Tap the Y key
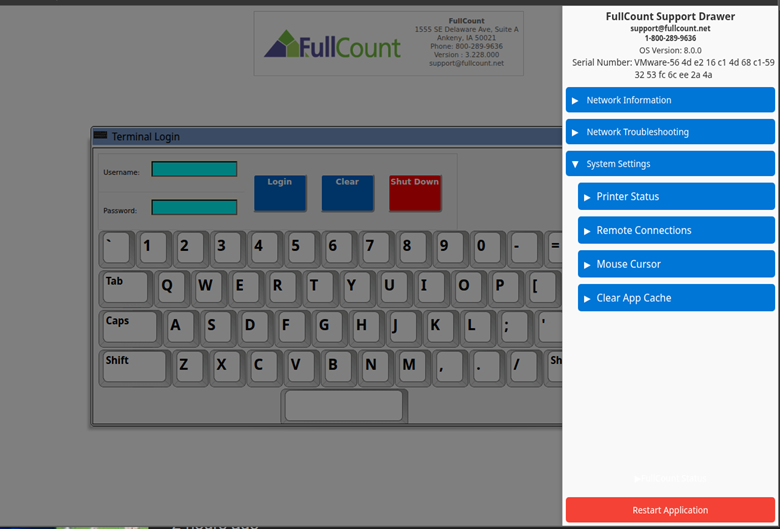This screenshot has height=529, width=780. (358, 288)
